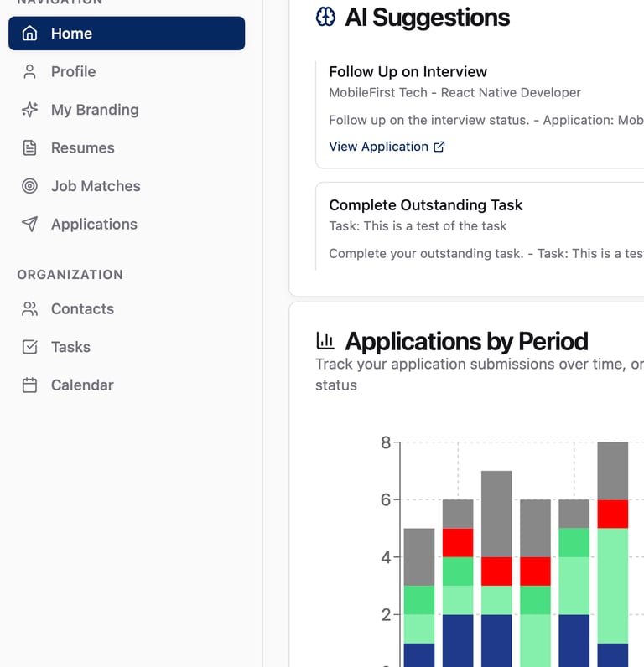644x667 pixels.
Task: Click the My Branding sparkle icon
Action: pos(30,110)
